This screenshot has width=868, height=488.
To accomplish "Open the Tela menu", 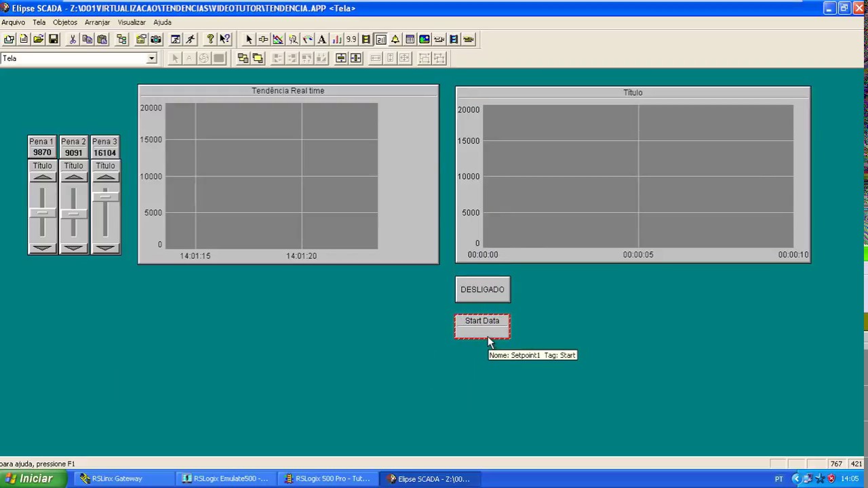I will pos(39,22).
